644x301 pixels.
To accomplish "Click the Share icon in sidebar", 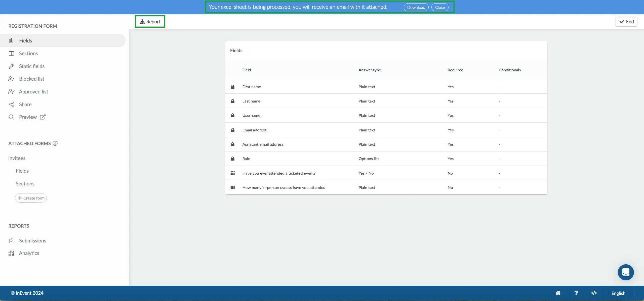I will coord(11,104).
